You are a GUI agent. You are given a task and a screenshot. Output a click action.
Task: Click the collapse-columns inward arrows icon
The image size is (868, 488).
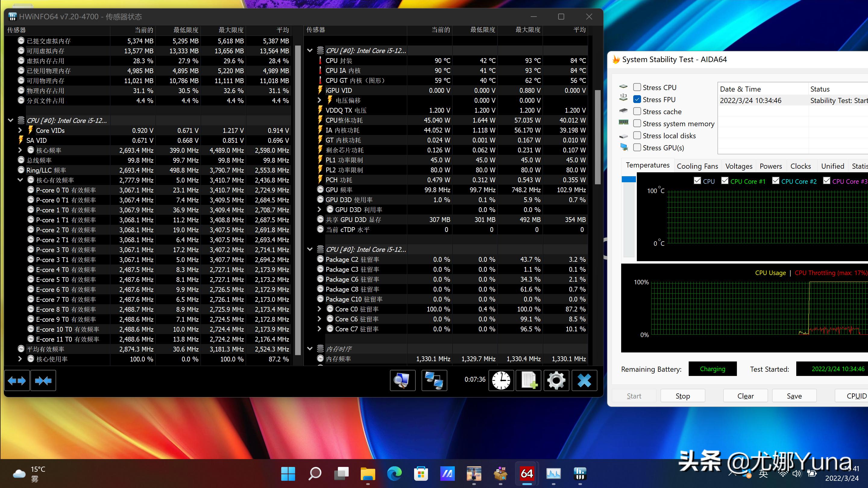point(43,380)
